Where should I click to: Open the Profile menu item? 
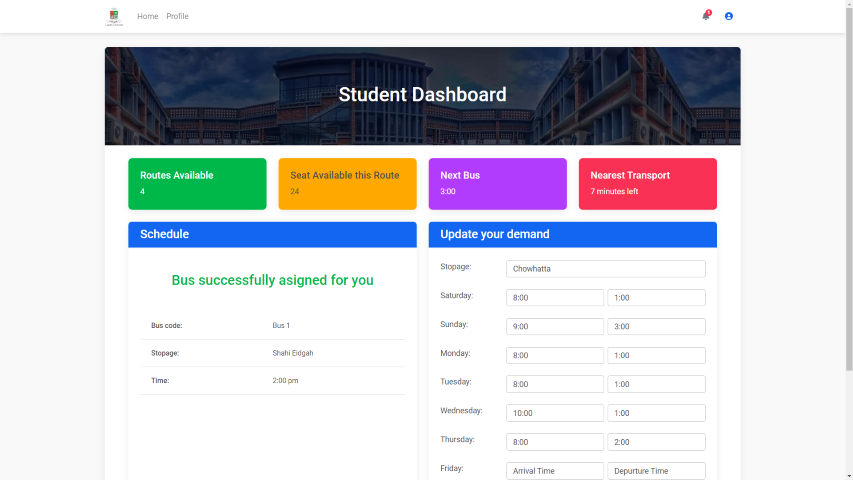[177, 16]
